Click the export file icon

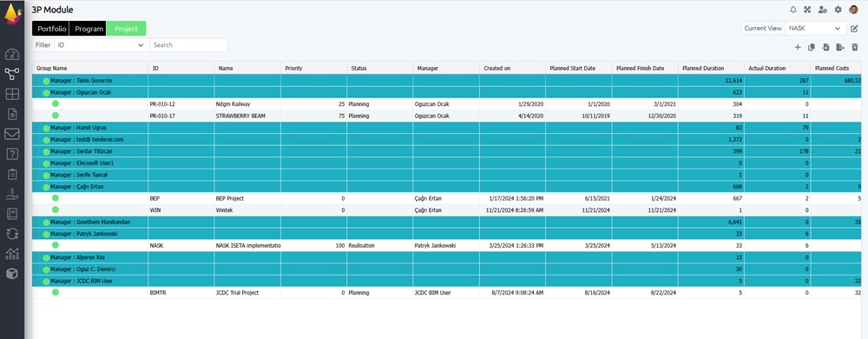click(x=840, y=47)
